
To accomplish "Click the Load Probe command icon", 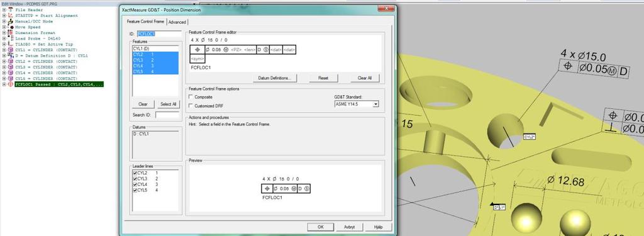I will (x=10, y=38).
